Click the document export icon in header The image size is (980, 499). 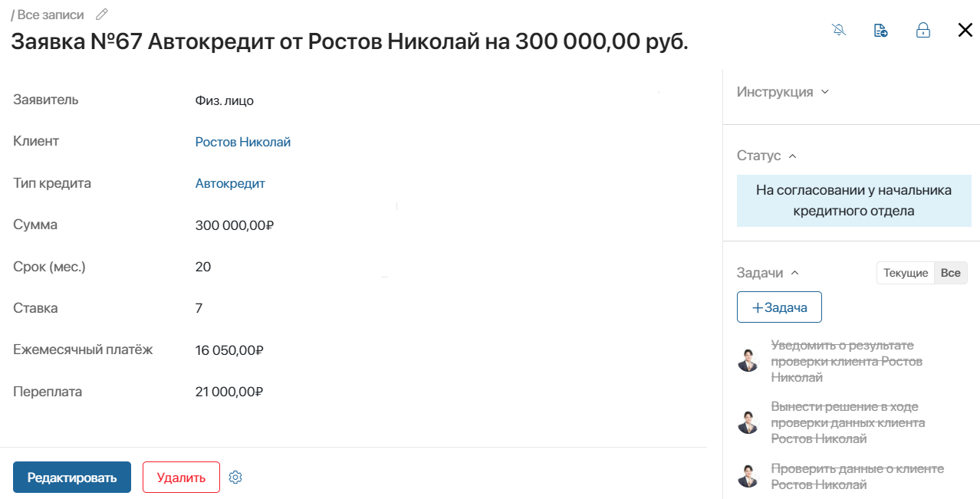(x=881, y=31)
